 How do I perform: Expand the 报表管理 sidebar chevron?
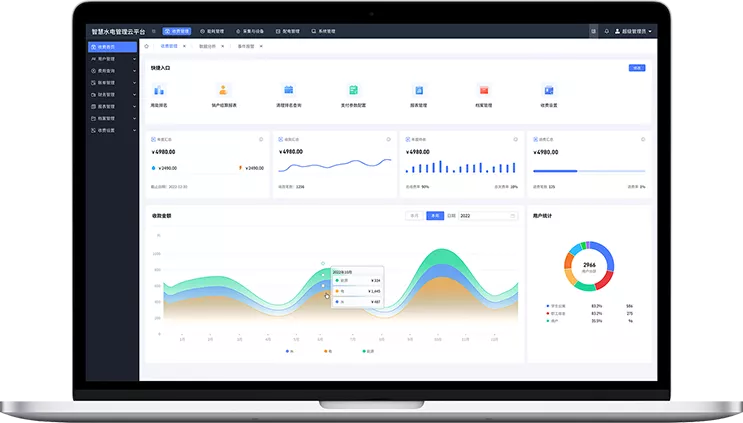tap(134, 107)
